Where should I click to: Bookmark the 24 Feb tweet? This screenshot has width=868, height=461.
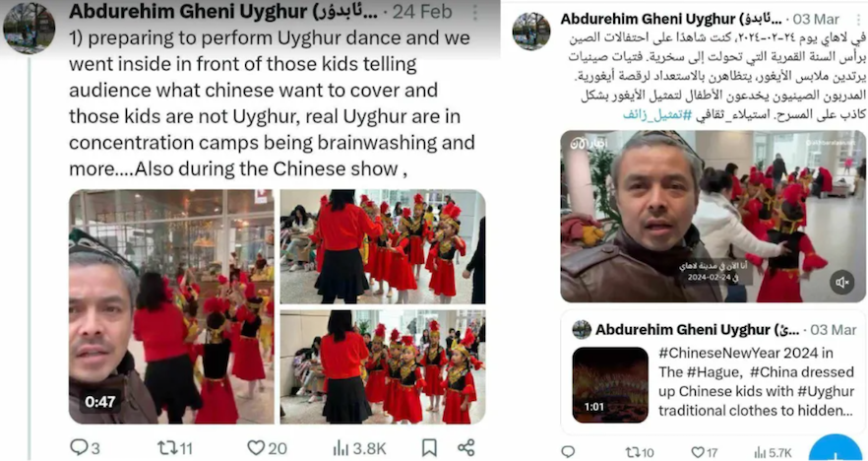point(429,447)
